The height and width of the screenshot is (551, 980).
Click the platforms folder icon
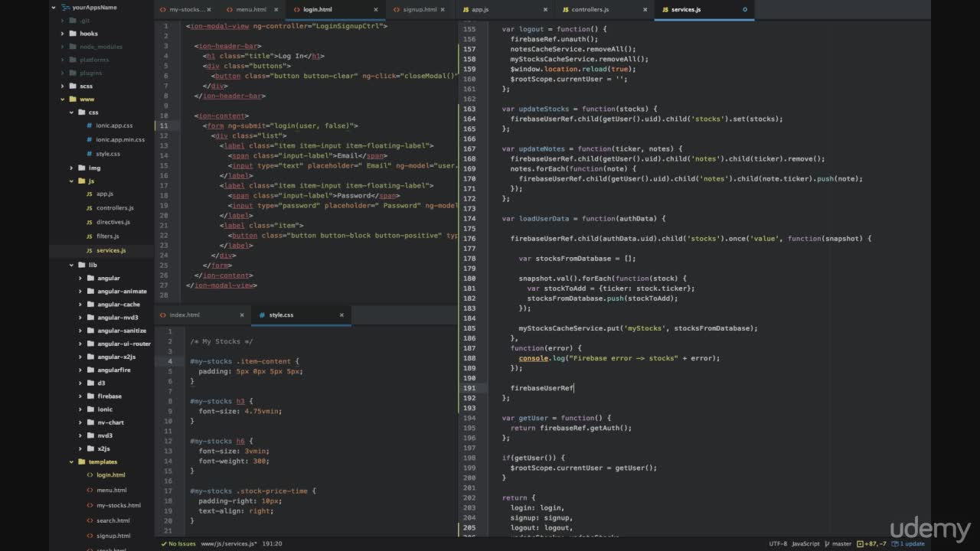(73, 60)
